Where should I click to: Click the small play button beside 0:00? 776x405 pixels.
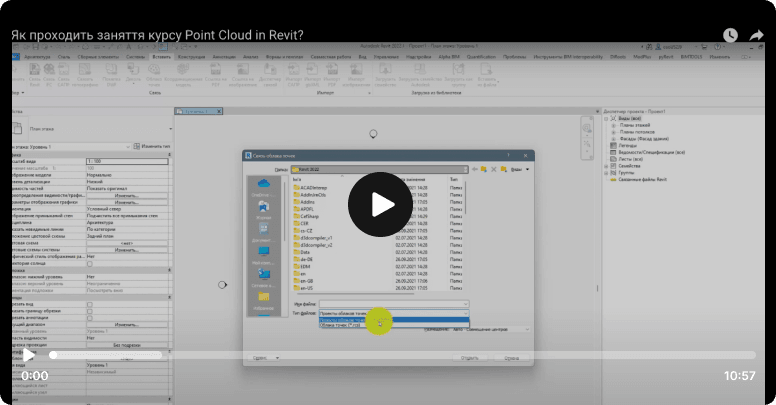tap(29, 355)
